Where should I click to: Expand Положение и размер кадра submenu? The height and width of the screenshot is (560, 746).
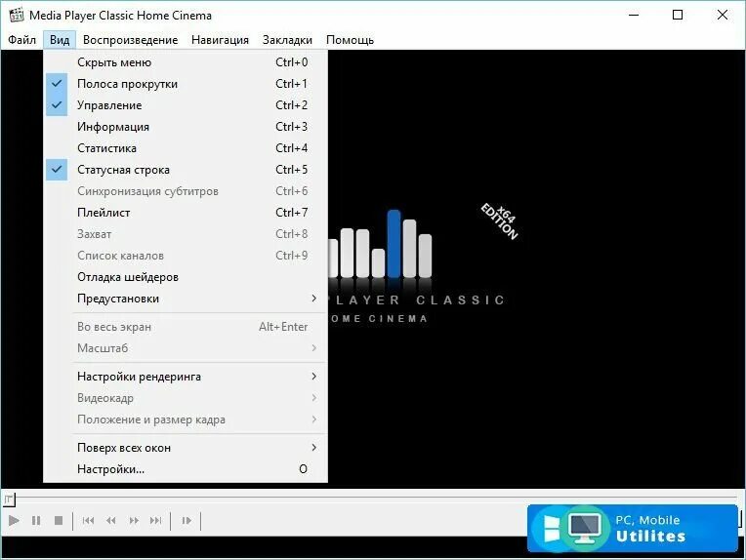(186, 420)
